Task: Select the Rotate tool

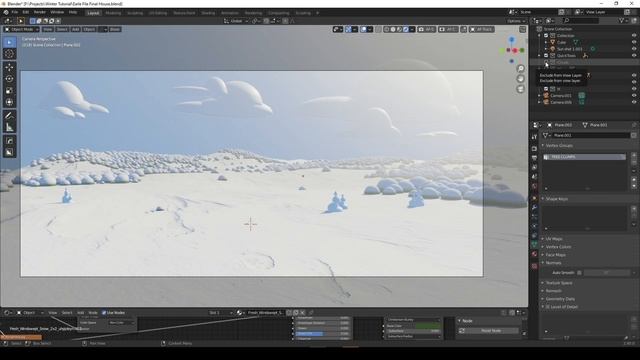Action: [9, 79]
